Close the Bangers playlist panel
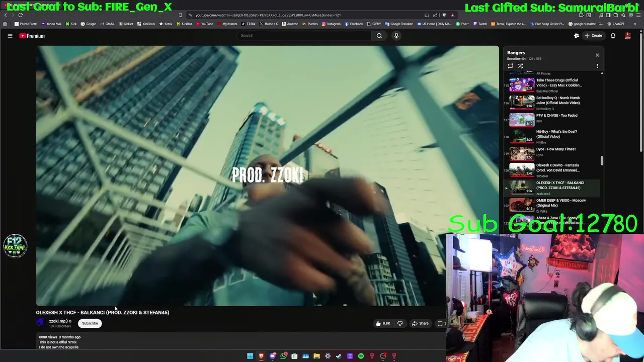Screen dimensions: 644x362 click(x=597, y=55)
